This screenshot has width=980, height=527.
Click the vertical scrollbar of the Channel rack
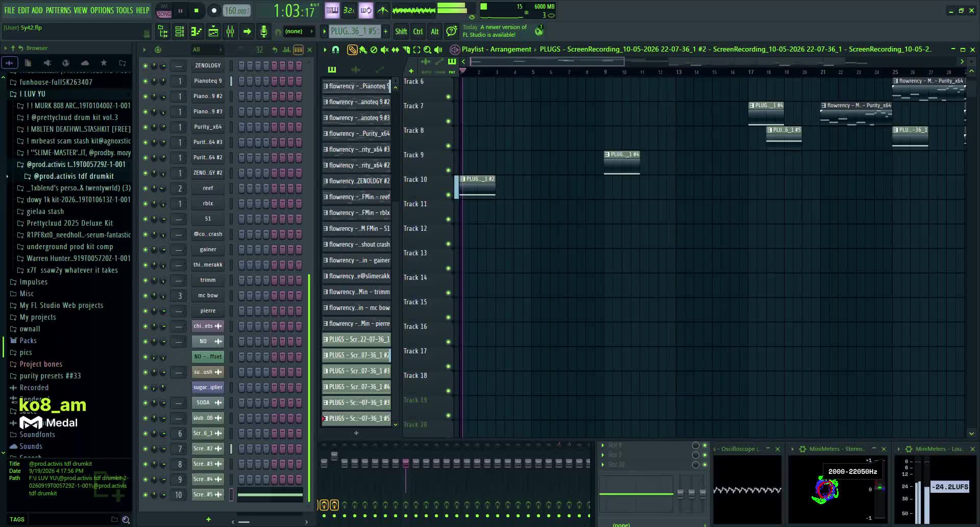(309, 388)
